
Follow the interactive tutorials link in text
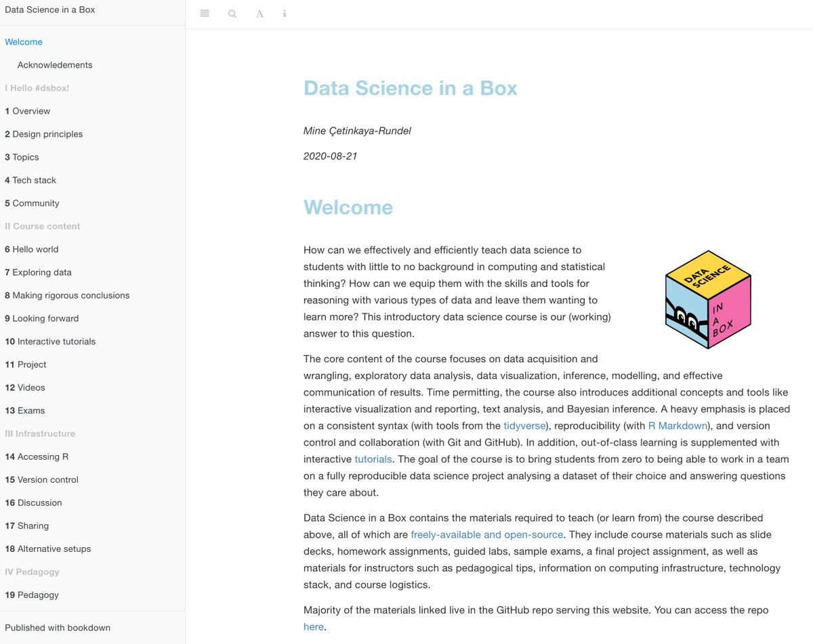373,459
